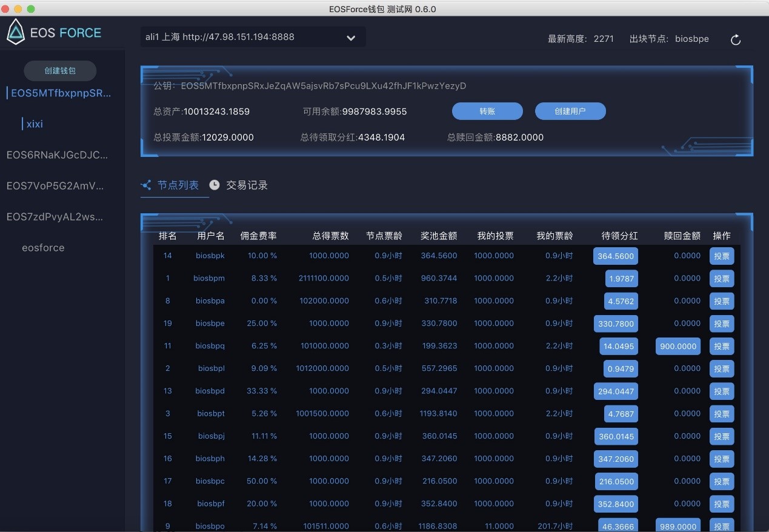Click latest block height 2271
Screen dimensions: 769x532
pyautogui.click(x=604, y=39)
